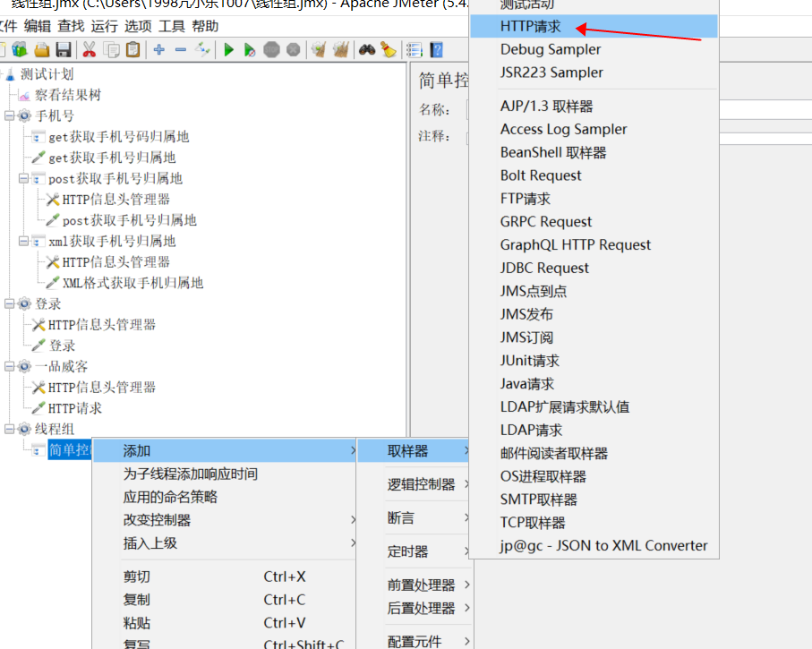This screenshot has width=812, height=649.
Task: Collapse the post获取手机号归属地 controller
Action: click(x=23, y=179)
